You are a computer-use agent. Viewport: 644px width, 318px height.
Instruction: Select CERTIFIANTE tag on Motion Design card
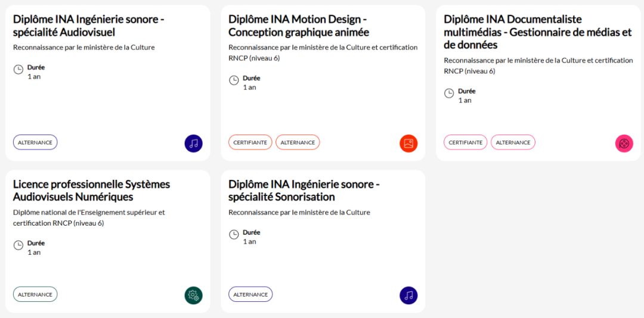(250, 142)
